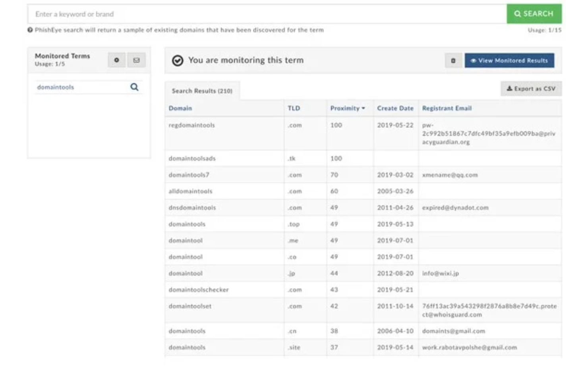Click the help icon before PhishEye search note
The width and height of the screenshot is (588, 392).
(30, 30)
